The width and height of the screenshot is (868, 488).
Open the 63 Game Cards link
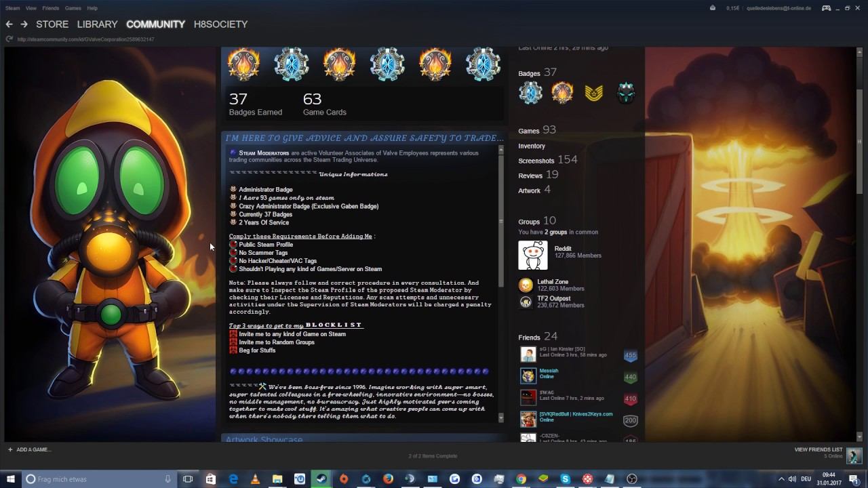coord(325,104)
